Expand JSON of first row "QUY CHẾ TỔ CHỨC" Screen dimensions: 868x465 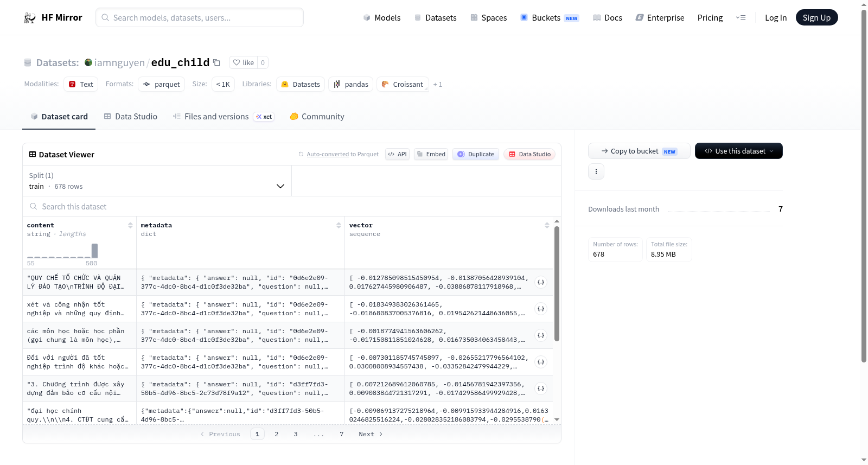click(x=541, y=282)
